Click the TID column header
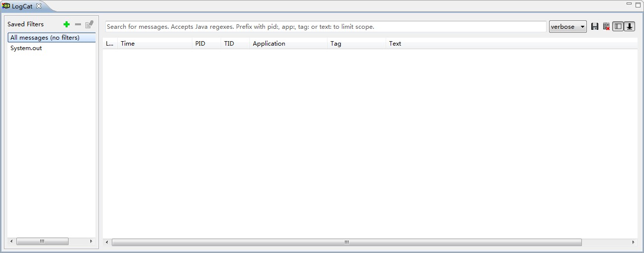 point(235,44)
